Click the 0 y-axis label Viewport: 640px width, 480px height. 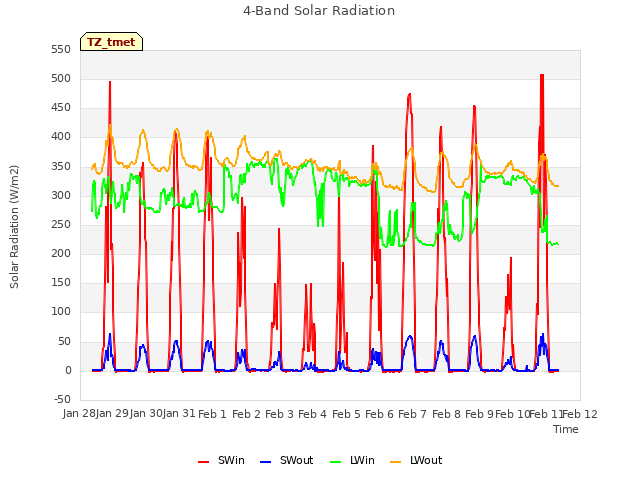coord(68,371)
